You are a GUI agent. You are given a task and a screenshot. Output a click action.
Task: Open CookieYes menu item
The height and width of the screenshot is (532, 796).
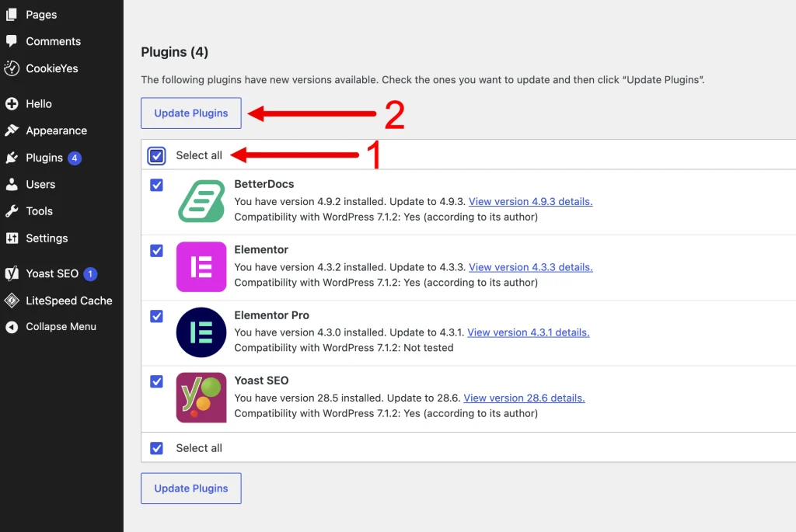(x=52, y=68)
